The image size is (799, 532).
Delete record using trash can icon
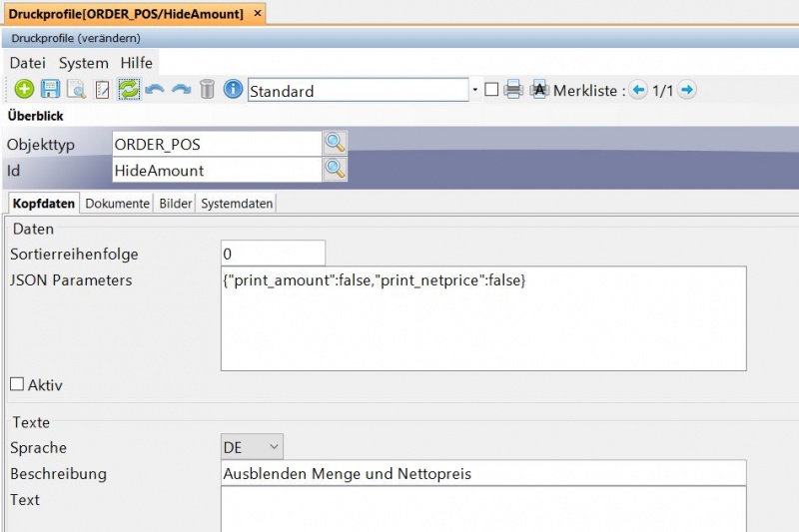(x=207, y=90)
